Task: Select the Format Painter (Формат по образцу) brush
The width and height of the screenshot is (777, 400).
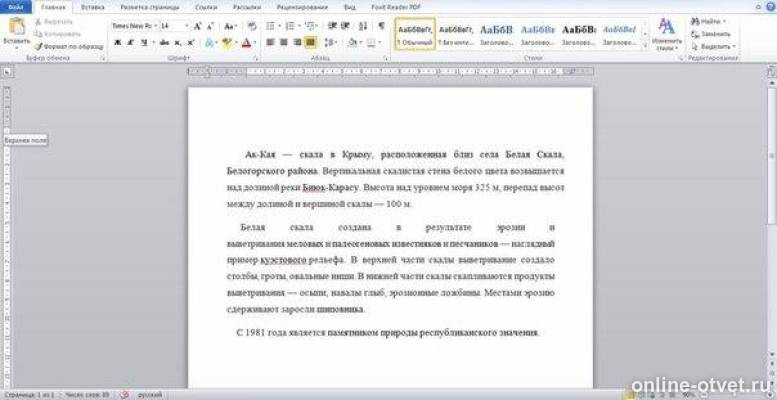Action: point(68,46)
